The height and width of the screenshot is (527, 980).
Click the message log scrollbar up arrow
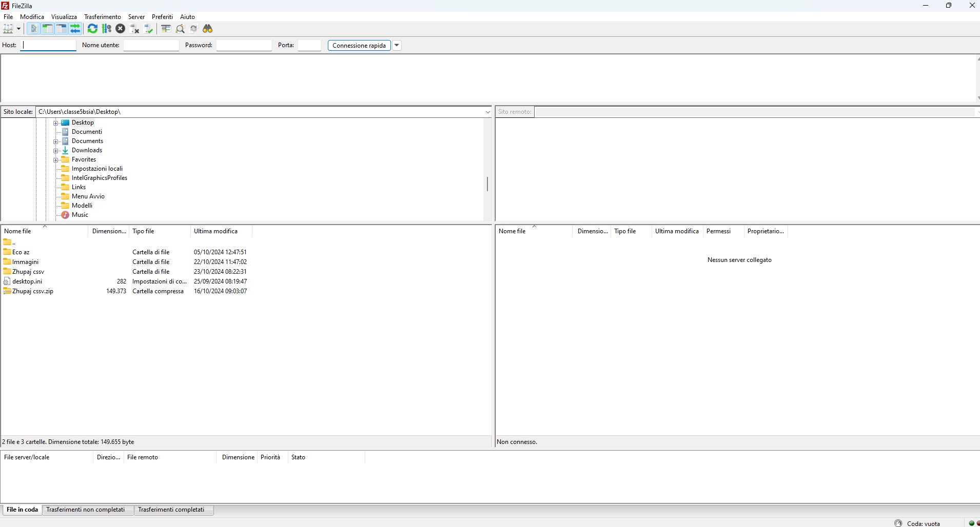977,58
